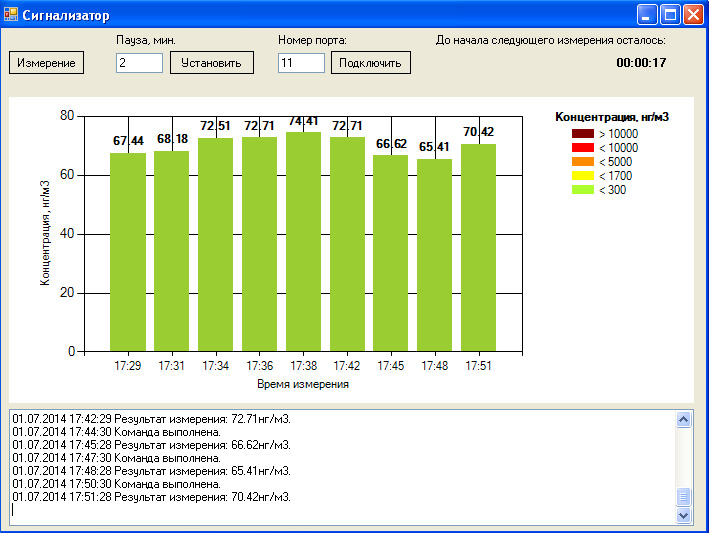Click the red < 10000 legend swatch
Viewport: 709px width, 533px height.
(583, 148)
